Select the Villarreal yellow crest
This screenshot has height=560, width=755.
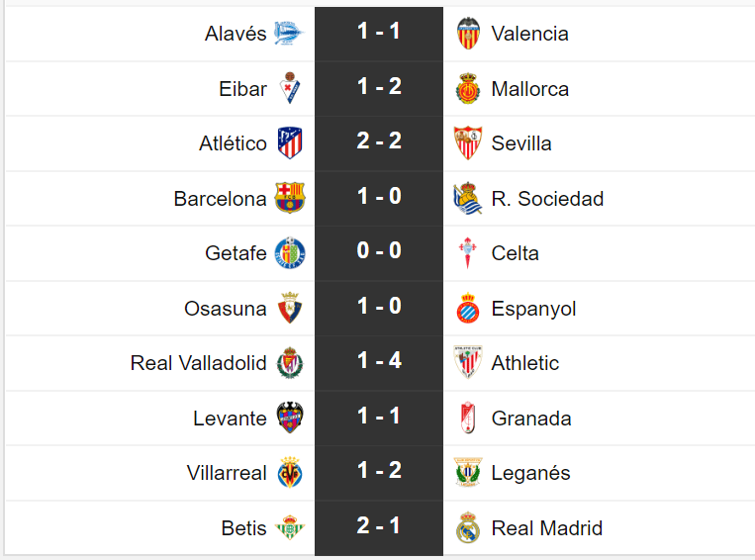(289, 473)
